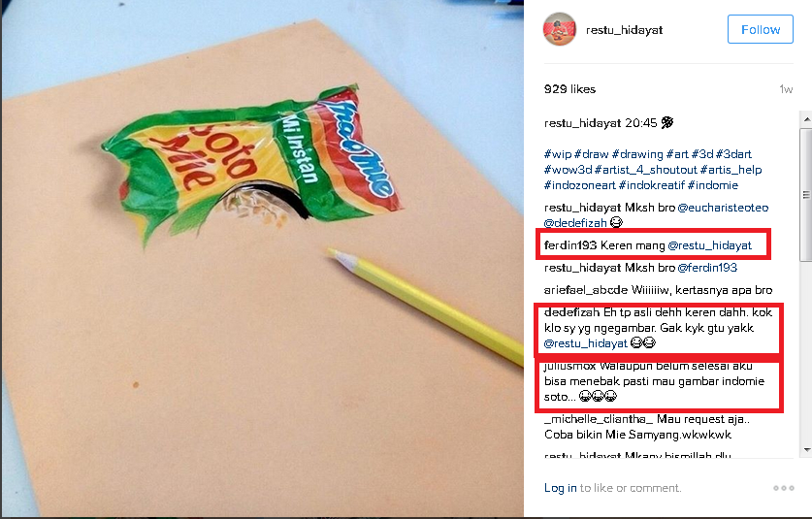Open the #wip hashtag

point(557,154)
